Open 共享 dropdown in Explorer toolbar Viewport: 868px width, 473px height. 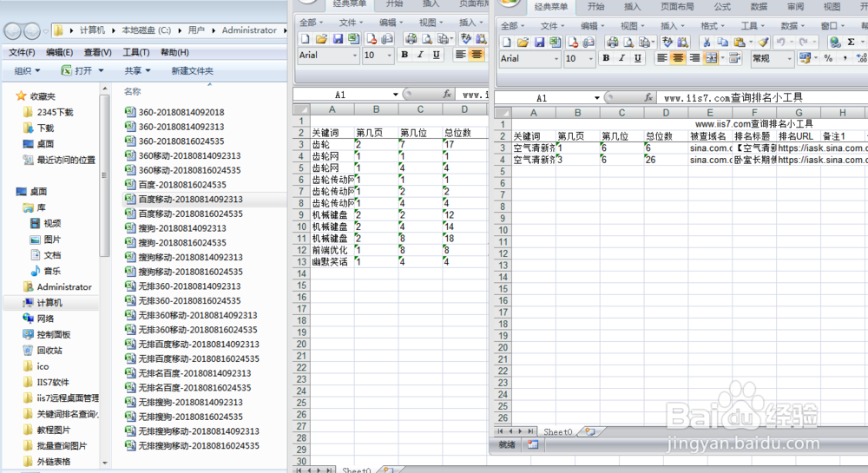click(x=137, y=71)
